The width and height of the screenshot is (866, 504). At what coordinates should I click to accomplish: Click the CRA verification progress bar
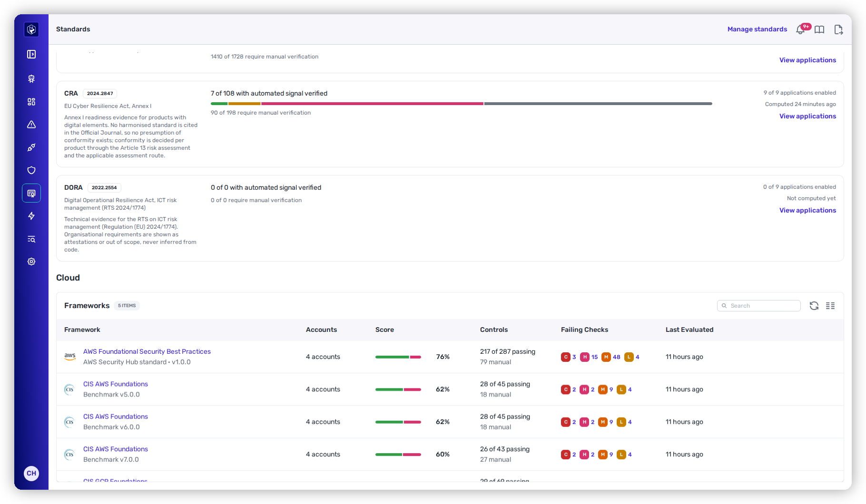click(462, 103)
